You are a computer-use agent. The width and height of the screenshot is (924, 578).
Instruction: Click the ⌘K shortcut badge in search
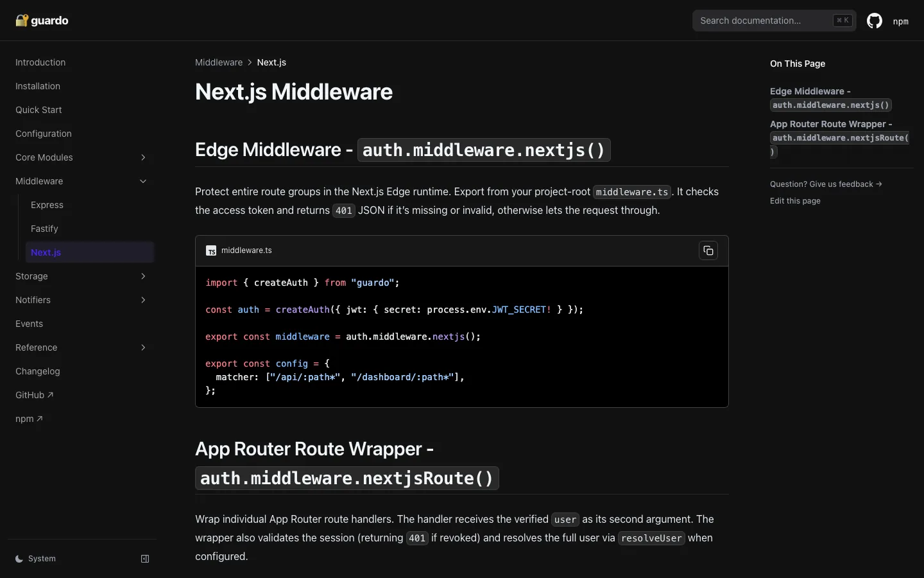click(x=843, y=21)
